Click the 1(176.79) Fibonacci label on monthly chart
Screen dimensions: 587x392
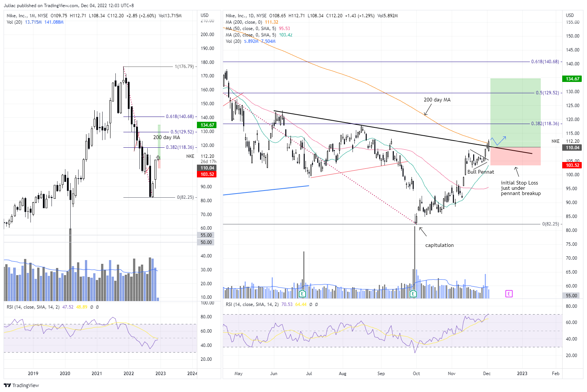(x=184, y=67)
